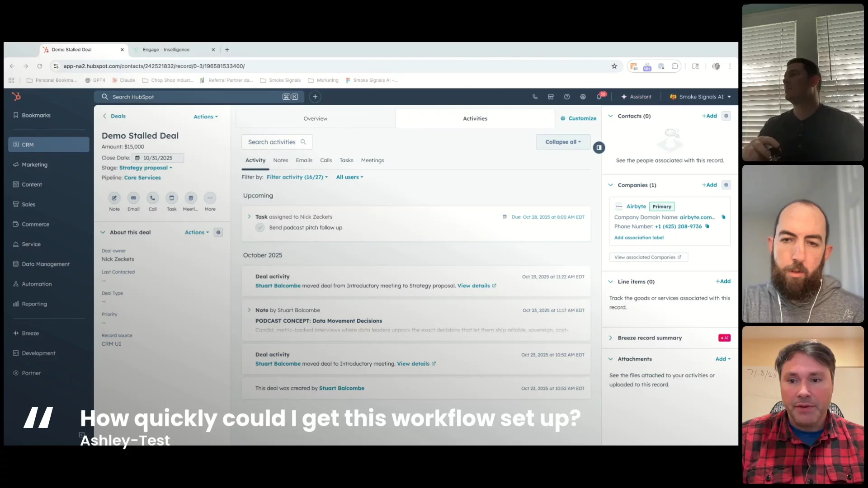Click the settings gear in top bar

(583, 97)
